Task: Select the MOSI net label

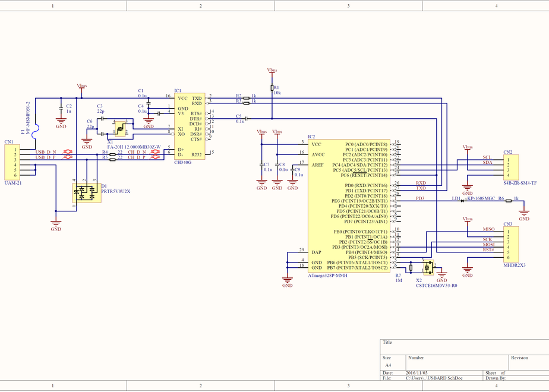Action: pos(489,245)
